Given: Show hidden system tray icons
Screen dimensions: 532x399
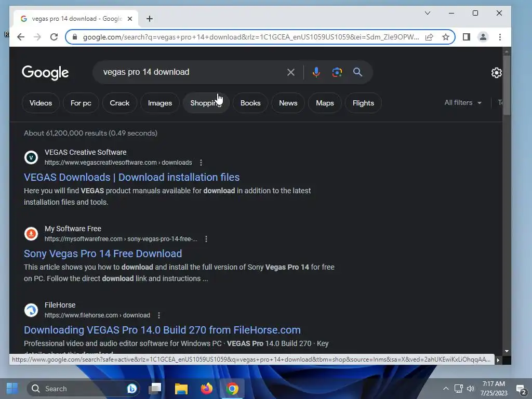Looking at the screenshot, I should click(446, 389).
